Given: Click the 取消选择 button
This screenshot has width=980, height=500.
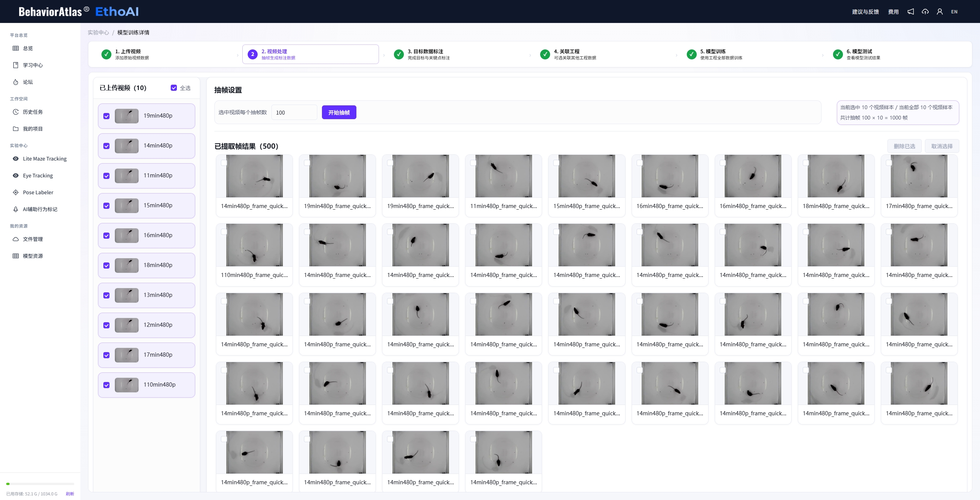Looking at the screenshot, I should point(942,146).
